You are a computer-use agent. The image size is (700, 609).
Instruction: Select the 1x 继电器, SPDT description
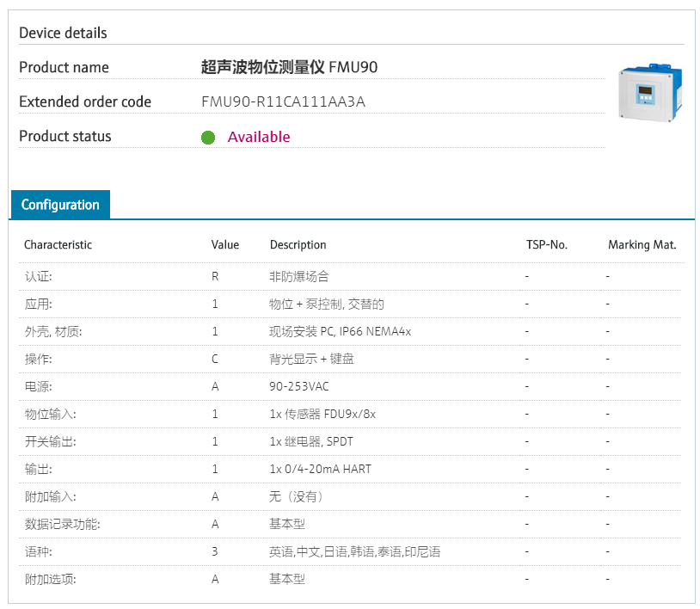click(311, 441)
